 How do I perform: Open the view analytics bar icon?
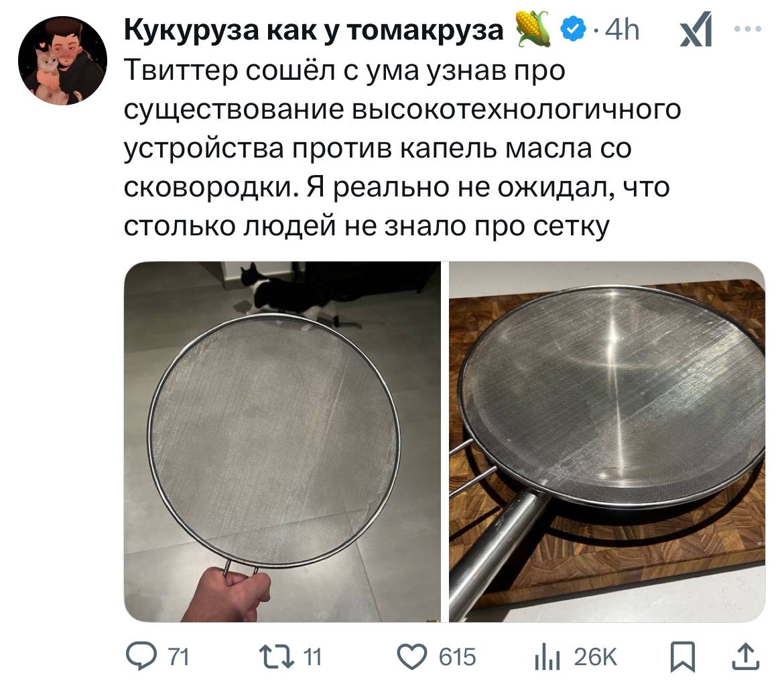tap(547, 657)
